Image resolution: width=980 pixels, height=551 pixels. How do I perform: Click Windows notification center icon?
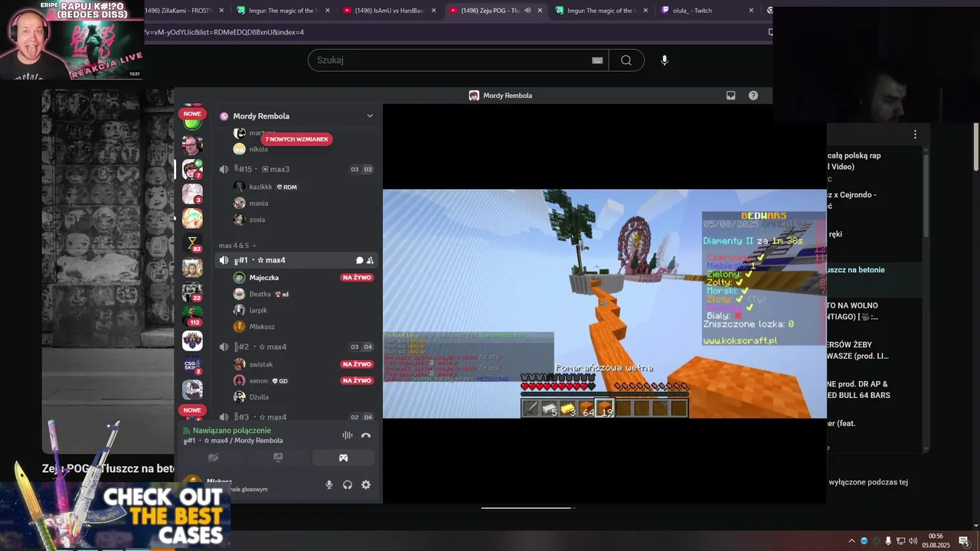pos(964,541)
